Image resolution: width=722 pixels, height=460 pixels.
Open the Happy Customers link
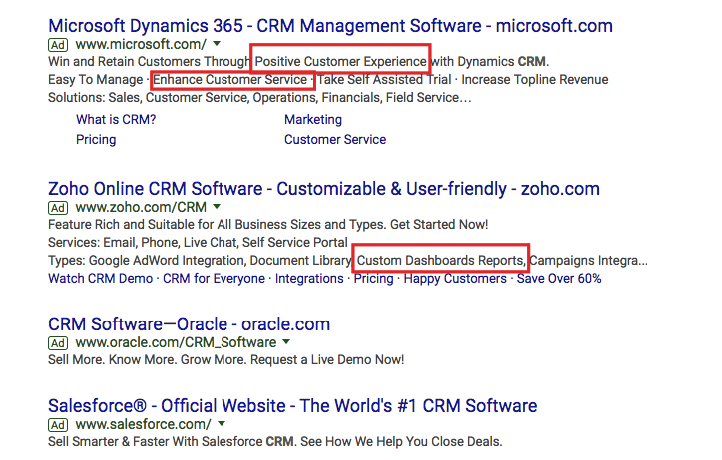[455, 279]
